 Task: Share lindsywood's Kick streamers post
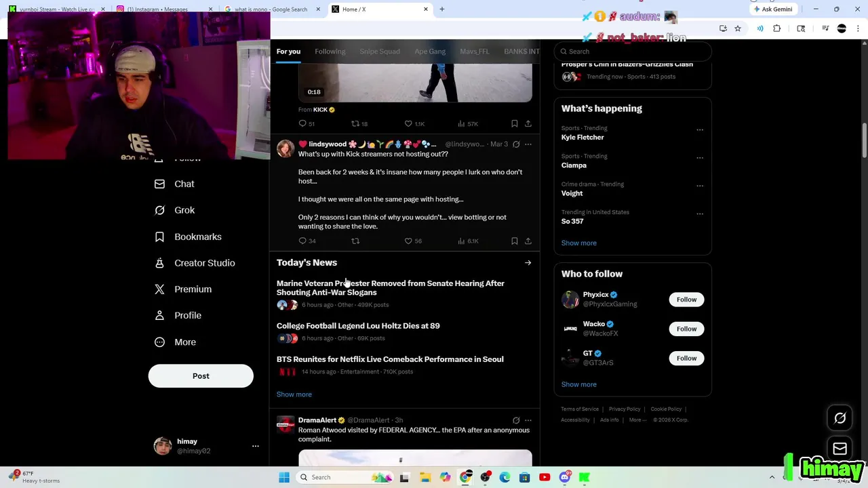click(x=528, y=241)
